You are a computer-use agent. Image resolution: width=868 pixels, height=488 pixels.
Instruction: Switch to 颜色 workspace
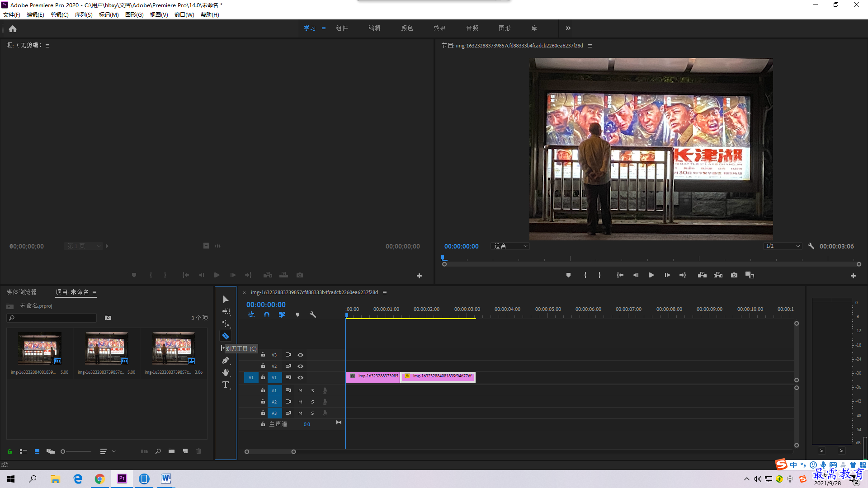tap(407, 28)
